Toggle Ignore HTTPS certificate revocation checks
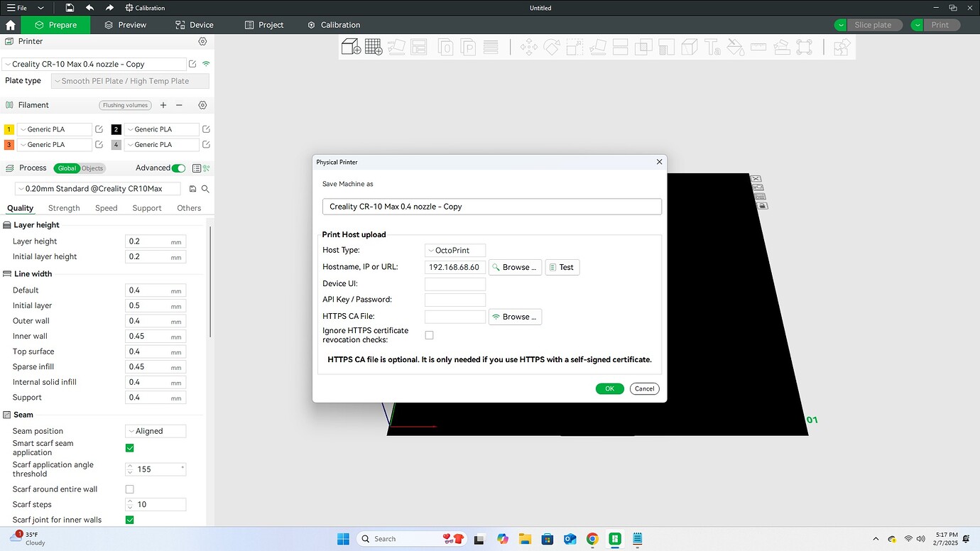This screenshot has height=551, width=980. tap(429, 334)
